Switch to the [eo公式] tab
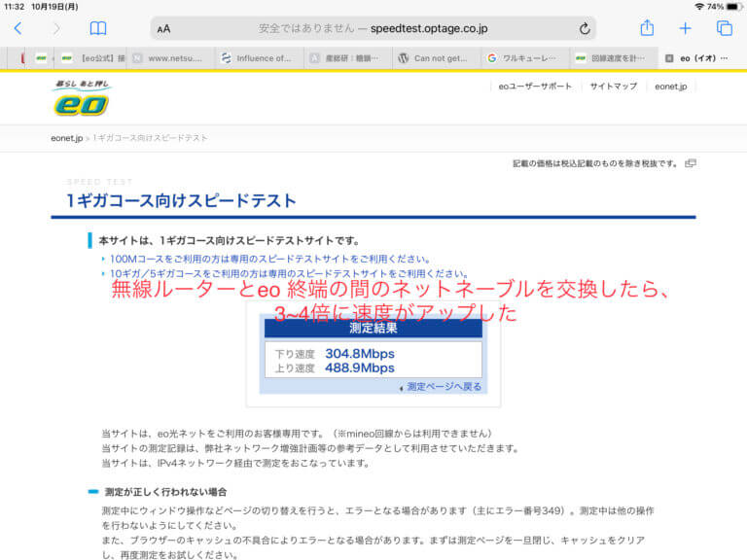This screenshot has width=747, height=560. pos(92,58)
